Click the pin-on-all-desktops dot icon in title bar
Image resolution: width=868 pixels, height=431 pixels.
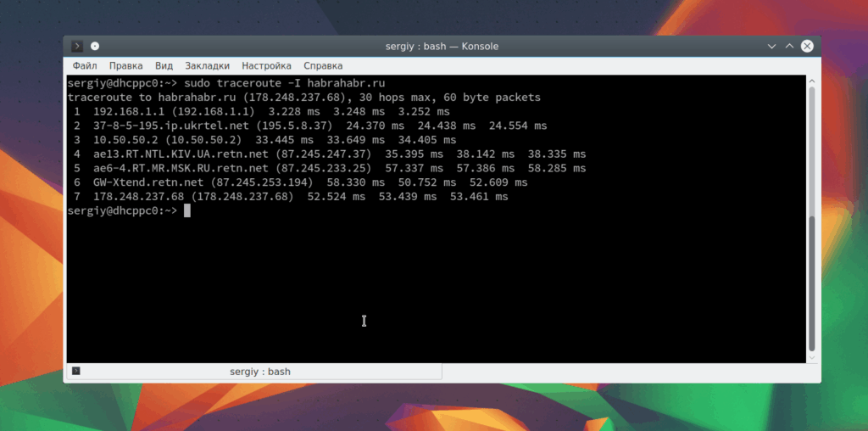click(x=95, y=47)
